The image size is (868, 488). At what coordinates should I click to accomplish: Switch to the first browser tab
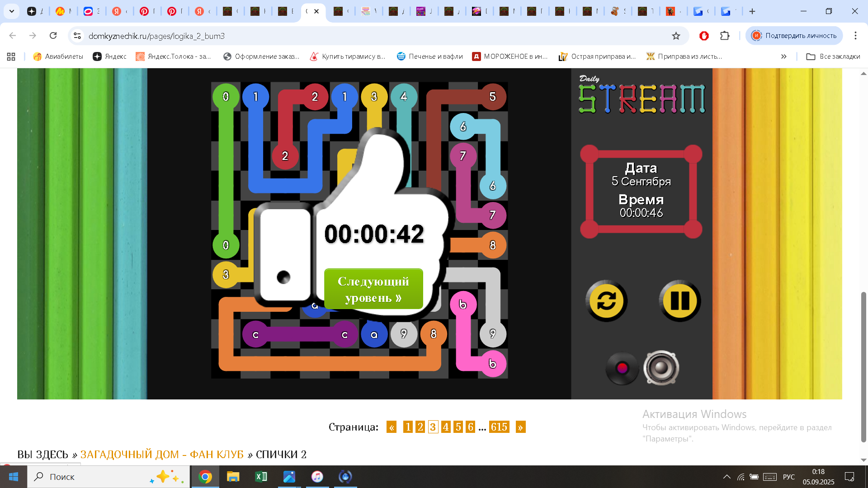click(35, 11)
